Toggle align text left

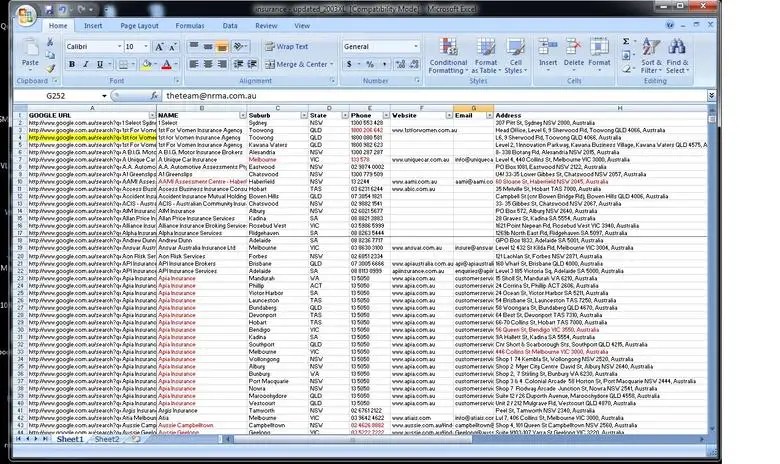[x=194, y=64]
